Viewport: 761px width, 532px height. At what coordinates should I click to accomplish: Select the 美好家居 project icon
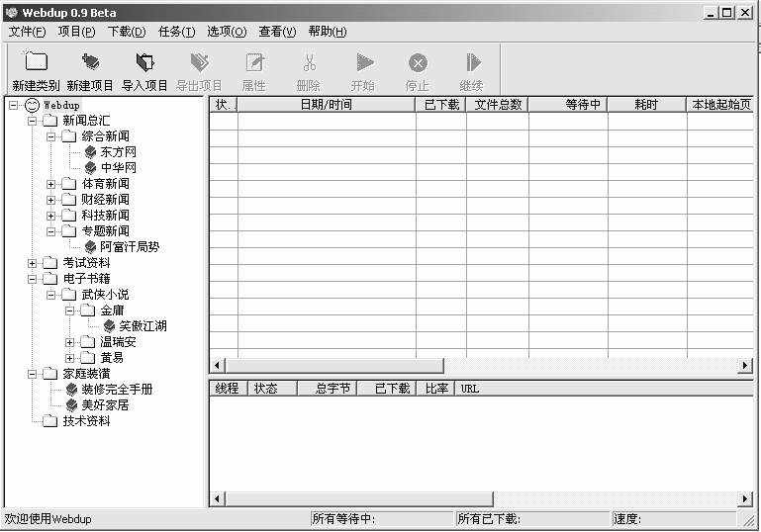coord(71,405)
